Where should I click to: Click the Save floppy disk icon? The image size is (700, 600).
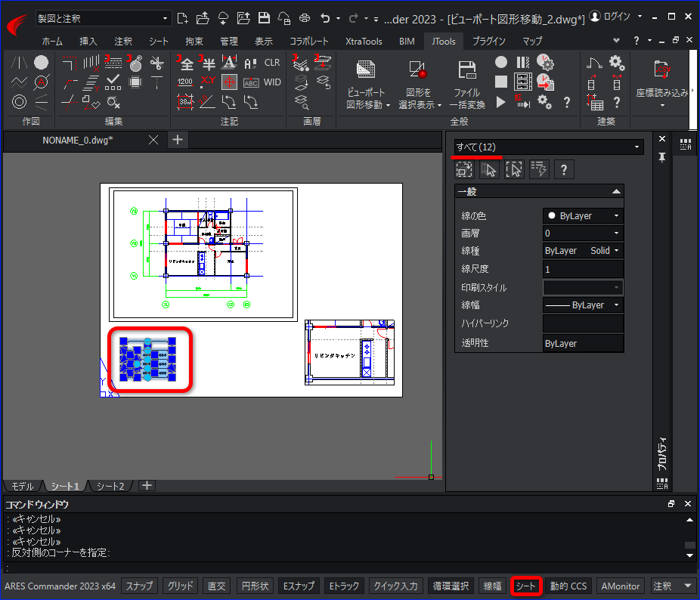264,17
